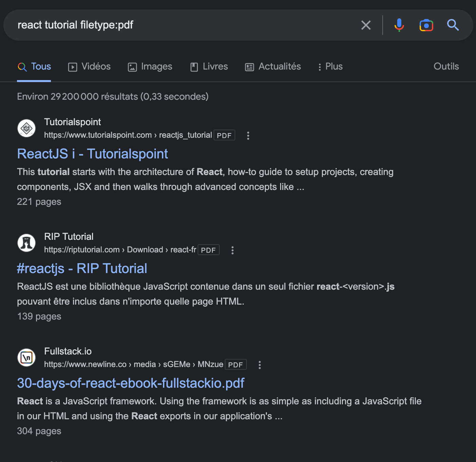
Task: Click the Tutorialspoint site name
Action: coord(72,122)
